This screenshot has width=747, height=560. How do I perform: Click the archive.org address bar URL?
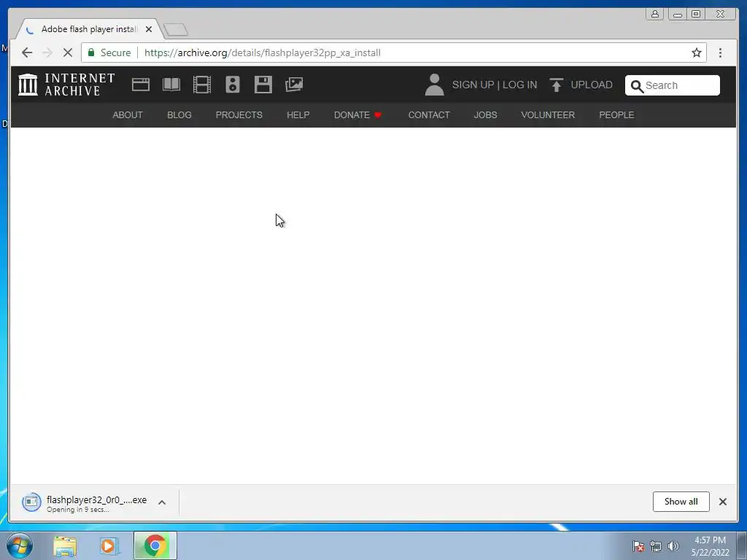tap(262, 52)
